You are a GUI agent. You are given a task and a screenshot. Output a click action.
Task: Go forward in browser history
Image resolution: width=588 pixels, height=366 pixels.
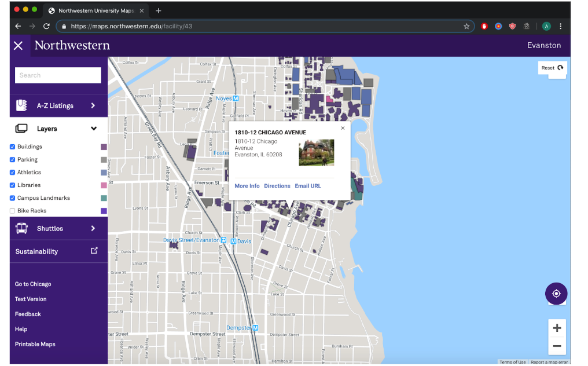(x=32, y=26)
